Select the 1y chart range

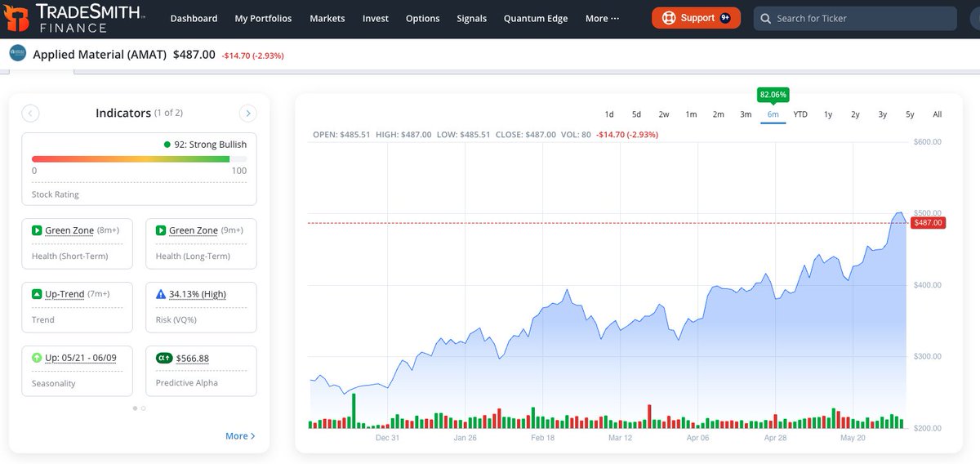[828, 114]
